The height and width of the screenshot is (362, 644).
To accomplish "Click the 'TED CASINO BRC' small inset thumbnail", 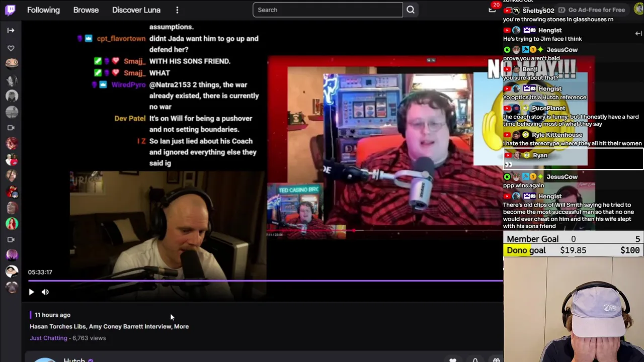I will tap(306, 210).
